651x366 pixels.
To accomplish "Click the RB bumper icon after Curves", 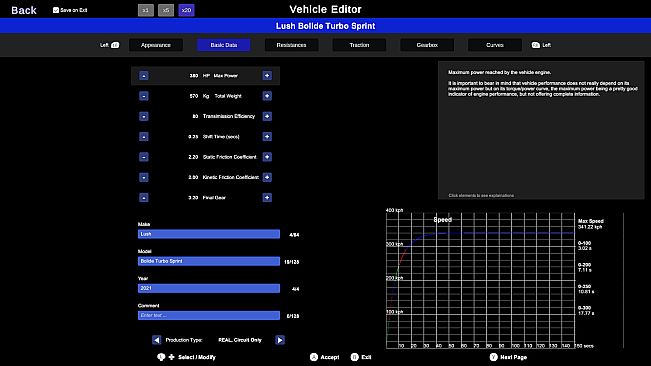I will [536, 45].
